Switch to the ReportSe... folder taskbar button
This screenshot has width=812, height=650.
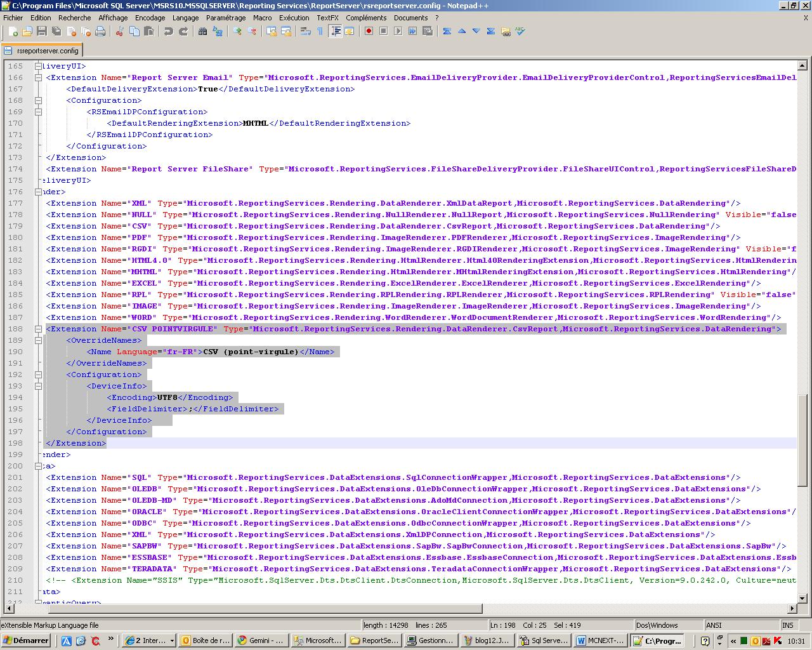(x=374, y=640)
